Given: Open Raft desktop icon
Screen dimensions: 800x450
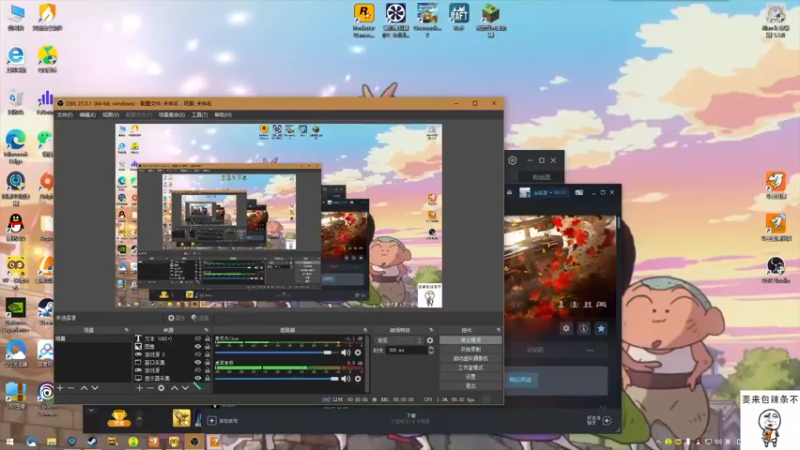Looking at the screenshot, I should pos(459,17).
